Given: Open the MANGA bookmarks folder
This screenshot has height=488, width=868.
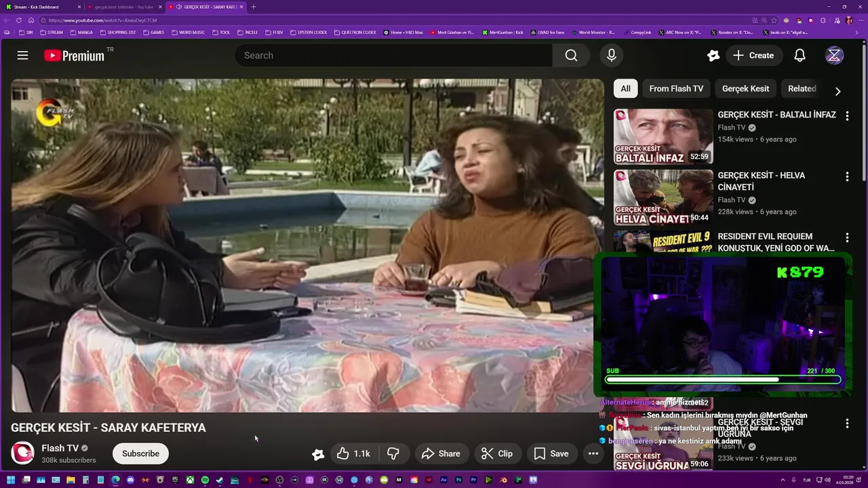Looking at the screenshot, I should (x=81, y=32).
